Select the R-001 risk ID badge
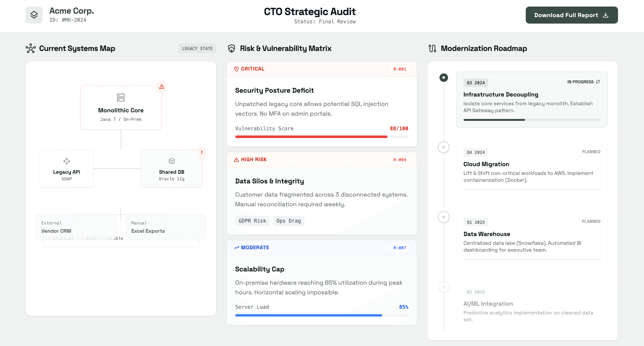The width and height of the screenshot is (644, 346). 399,69
